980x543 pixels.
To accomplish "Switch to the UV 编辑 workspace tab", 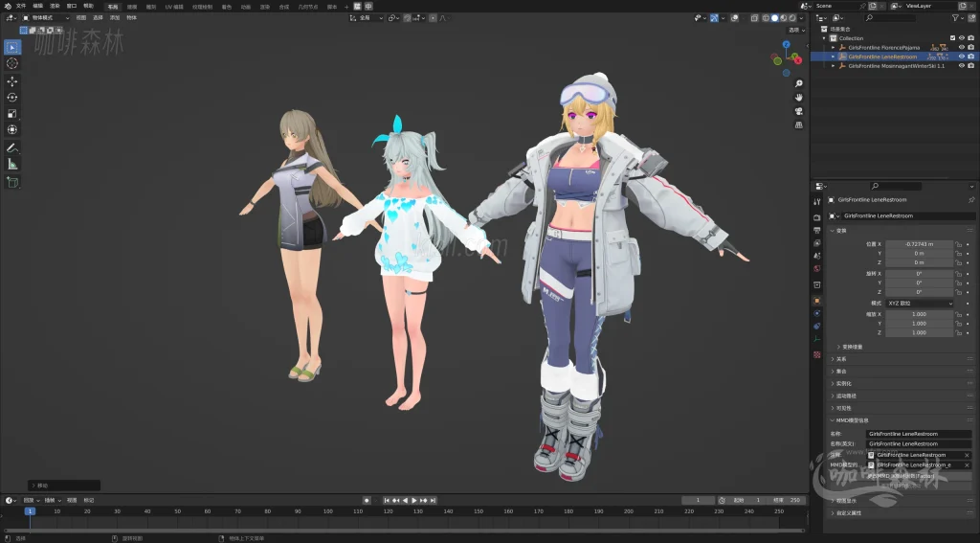I will coord(174,7).
